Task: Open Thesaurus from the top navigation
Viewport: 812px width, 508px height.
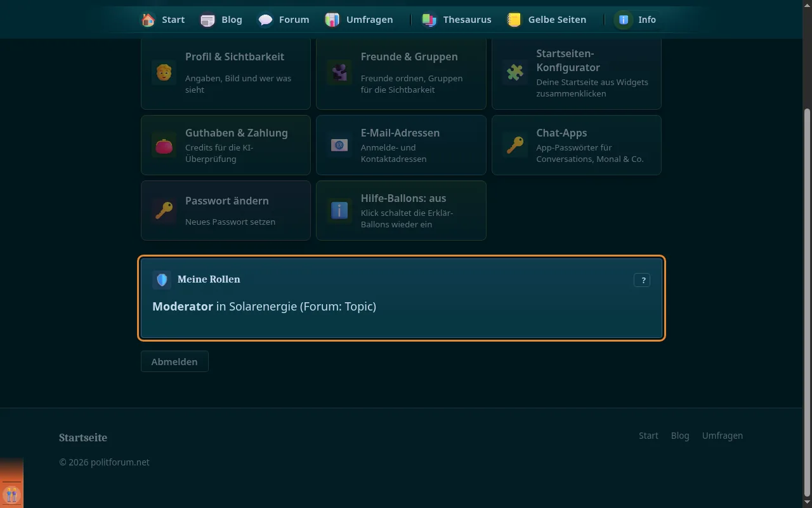Action: click(457, 20)
